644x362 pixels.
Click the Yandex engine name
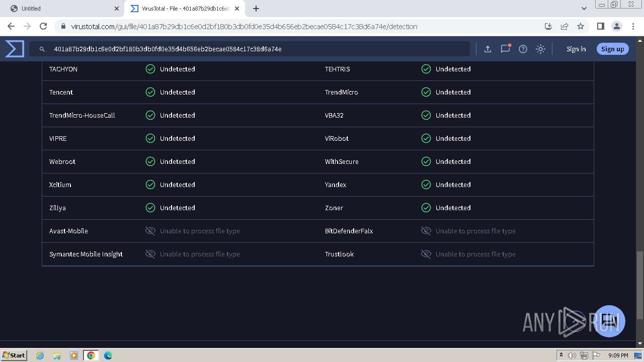coord(336,185)
